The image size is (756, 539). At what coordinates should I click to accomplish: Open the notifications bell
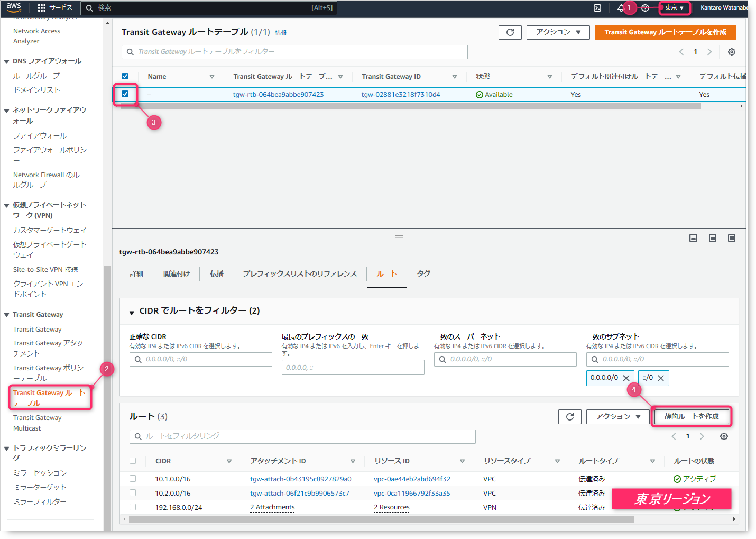click(x=621, y=8)
